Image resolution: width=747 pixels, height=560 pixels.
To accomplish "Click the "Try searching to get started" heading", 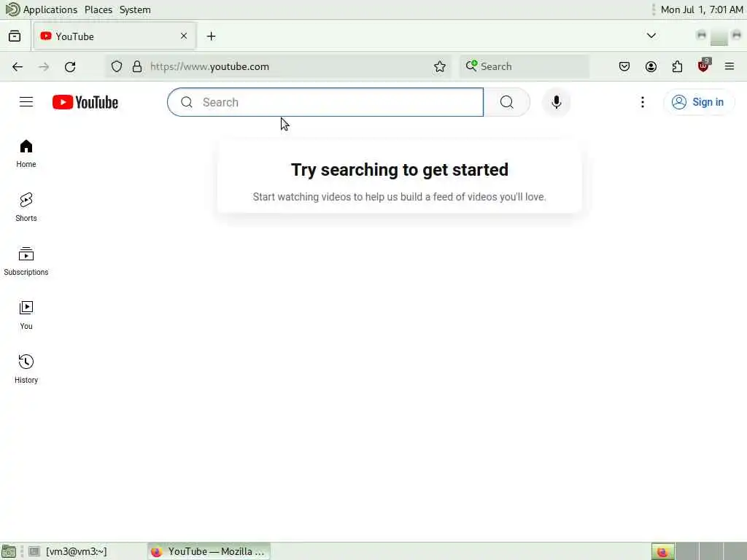I will point(400,170).
